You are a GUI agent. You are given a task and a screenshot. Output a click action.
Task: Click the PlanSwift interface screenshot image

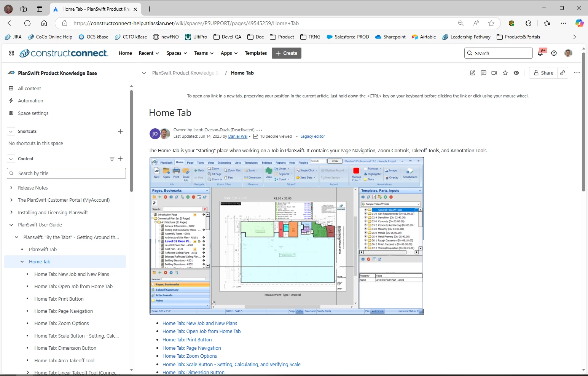(x=286, y=236)
